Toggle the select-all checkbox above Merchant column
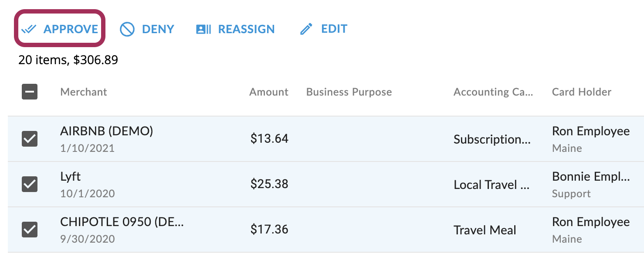Image resolution: width=644 pixels, height=254 pixels. tap(29, 92)
